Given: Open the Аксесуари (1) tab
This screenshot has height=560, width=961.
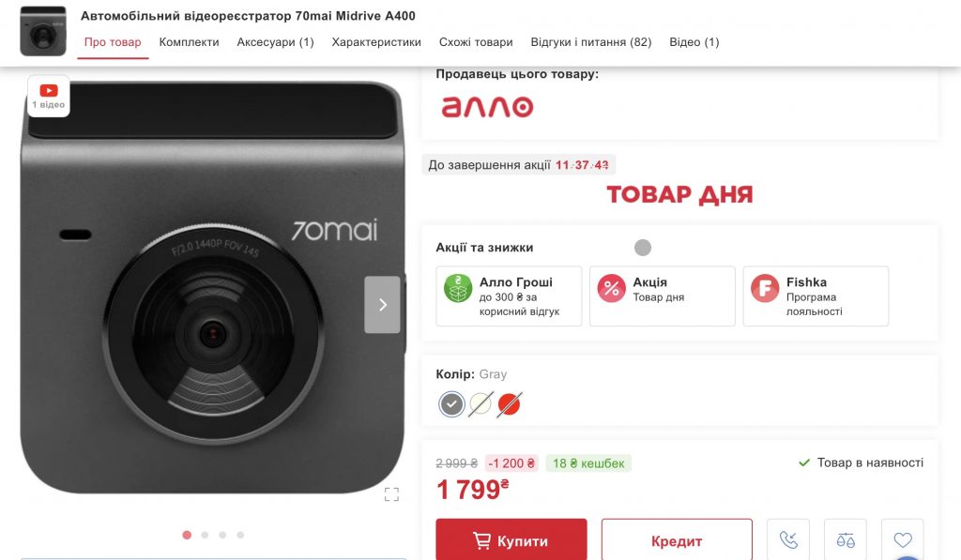Looking at the screenshot, I should [275, 42].
